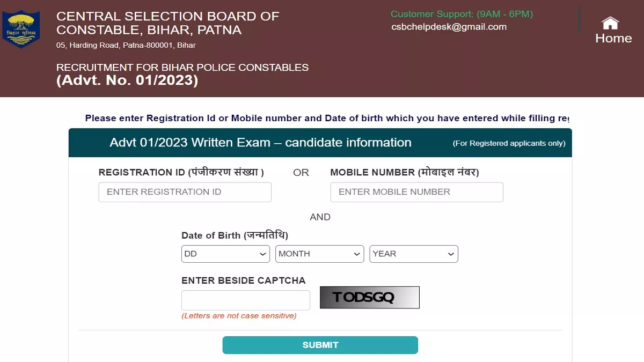The width and height of the screenshot is (644, 362).
Task: Select the Mobile Number label text
Action: [x=405, y=172]
